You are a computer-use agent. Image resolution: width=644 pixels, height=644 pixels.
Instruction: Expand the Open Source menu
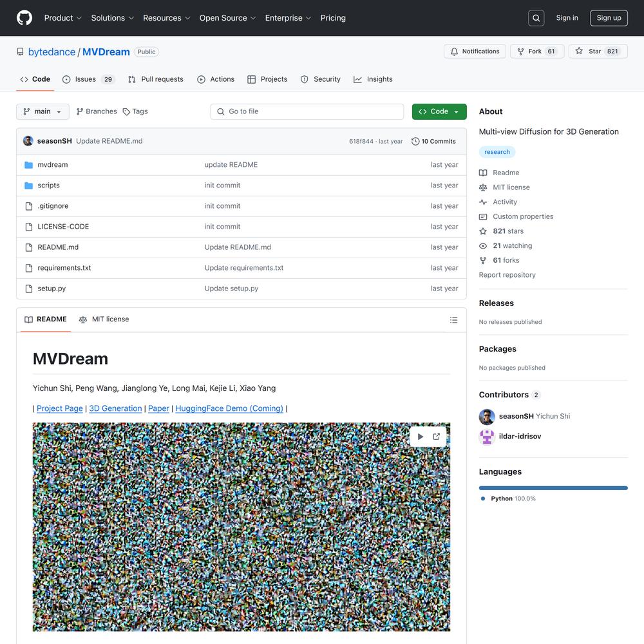pyautogui.click(x=227, y=18)
